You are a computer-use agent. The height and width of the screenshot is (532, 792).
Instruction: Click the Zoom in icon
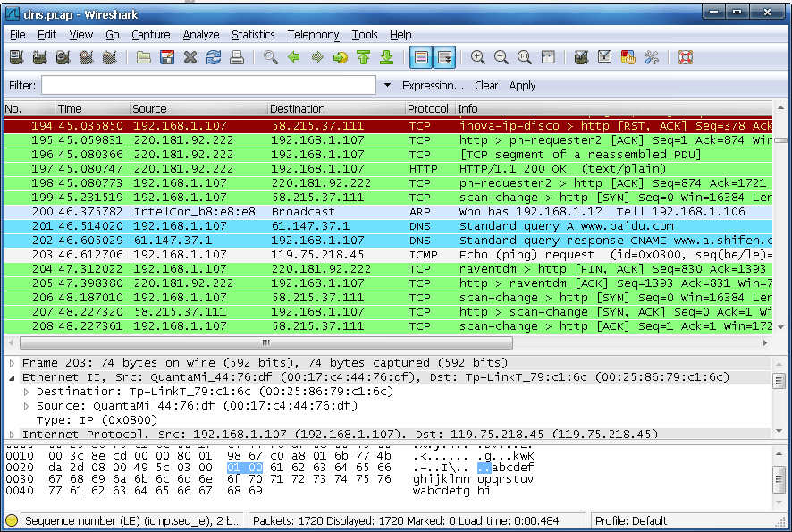[478, 58]
